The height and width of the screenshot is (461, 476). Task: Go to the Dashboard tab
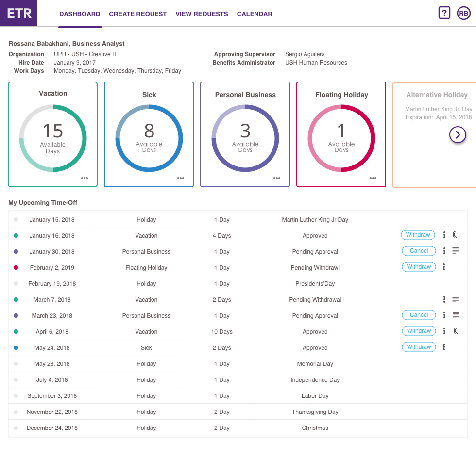[x=80, y=14]
